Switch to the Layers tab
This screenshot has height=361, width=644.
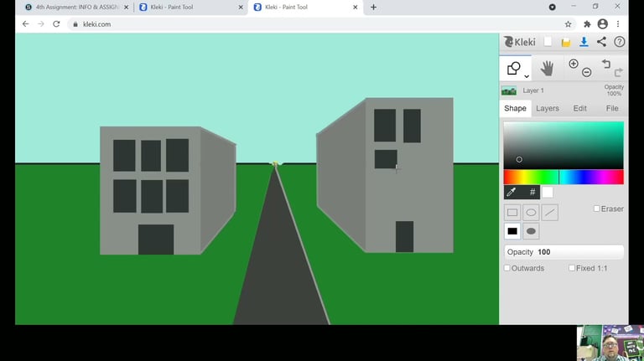548,108
